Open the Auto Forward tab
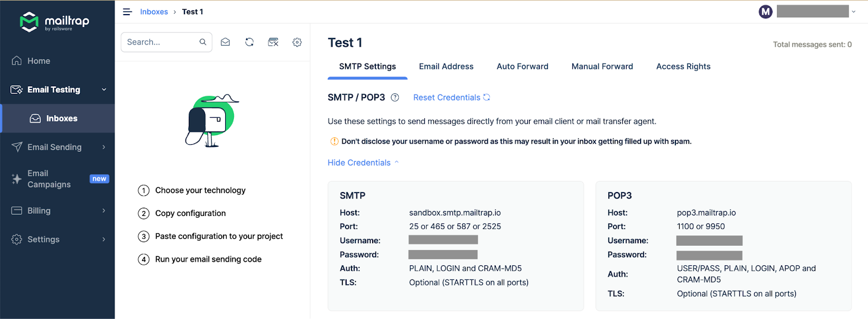 (x=522, y=66)
